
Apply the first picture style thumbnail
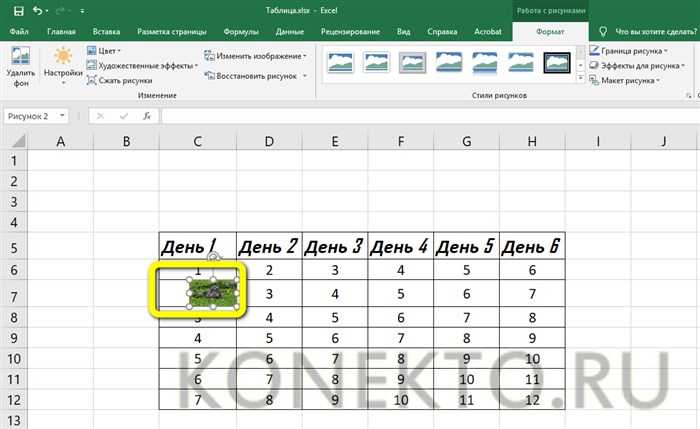[340, 62]
